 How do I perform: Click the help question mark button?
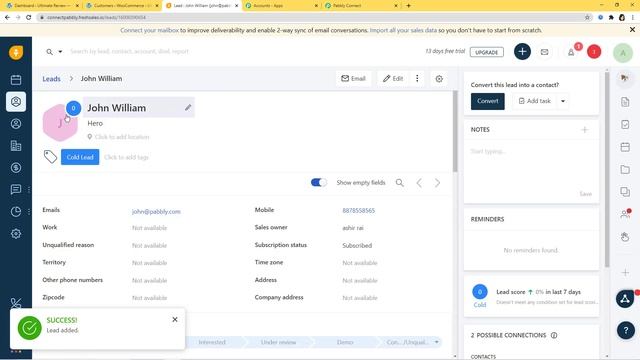626,330
